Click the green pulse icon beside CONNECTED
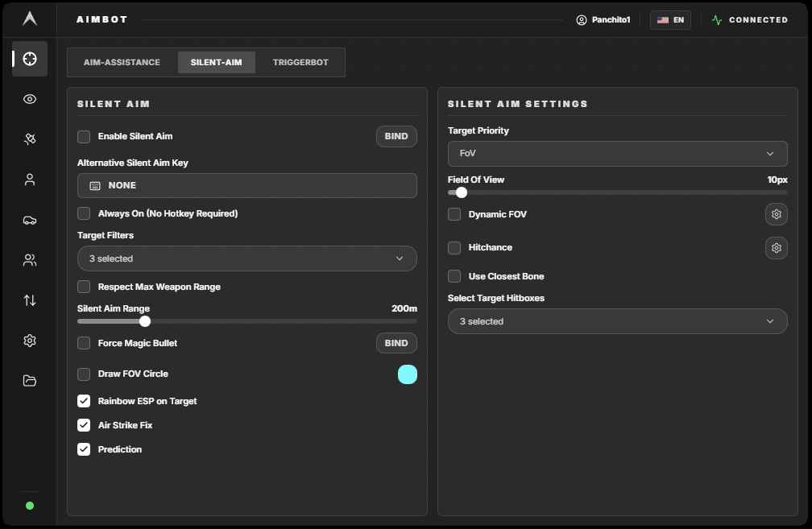The image size is (812, 529). pyautogui.click(x=717, y=20)
